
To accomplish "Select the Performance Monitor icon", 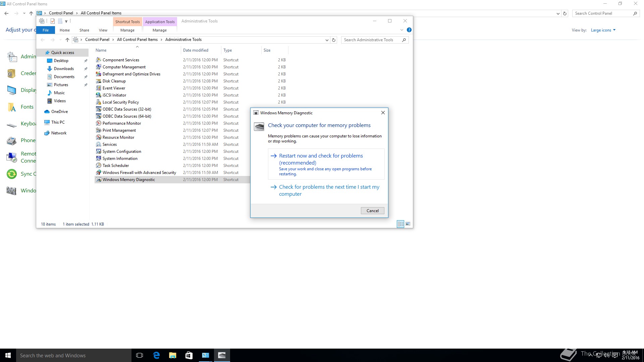I will [x=98, y=123].
